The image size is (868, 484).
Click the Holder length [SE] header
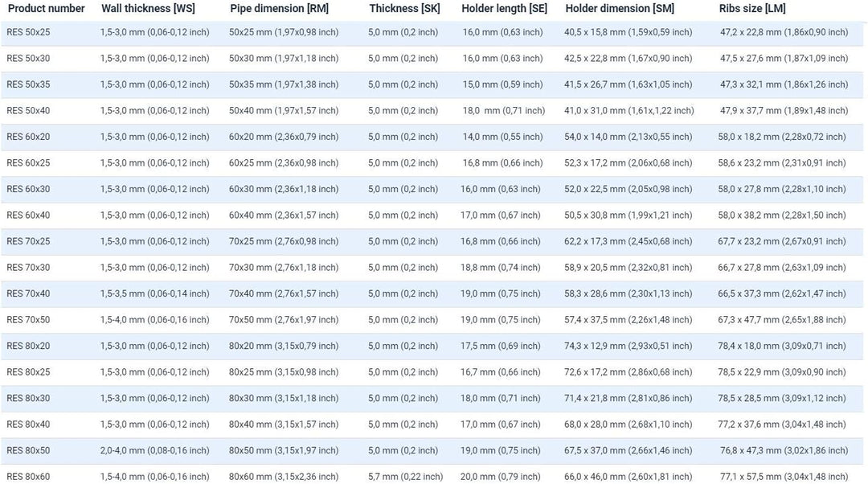click(x=504, y=8)
